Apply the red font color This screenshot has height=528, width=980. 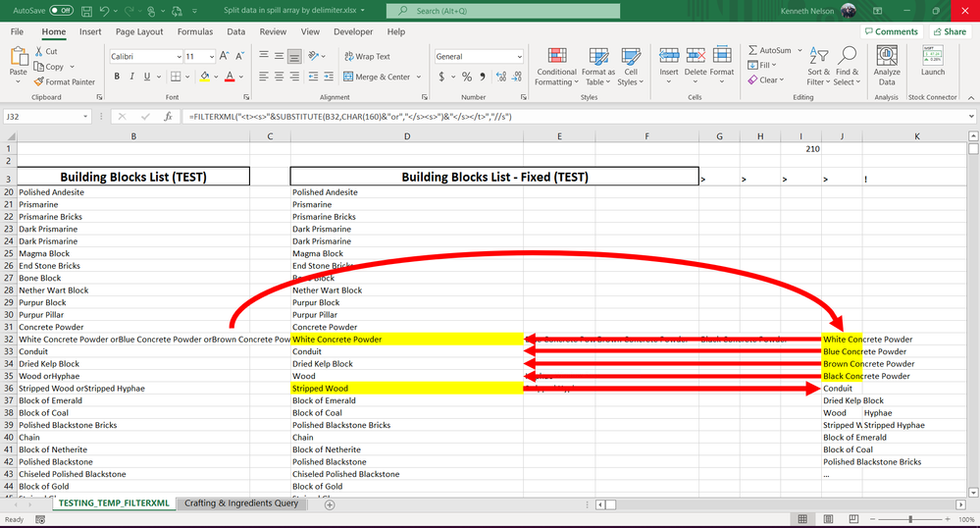tap(230, 77)
